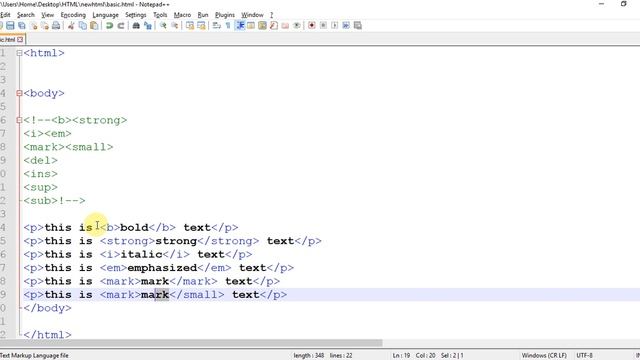The height and width of the screenshot is (360, 640).
Task: Open the View menu
Action: (x=47, y=15)
